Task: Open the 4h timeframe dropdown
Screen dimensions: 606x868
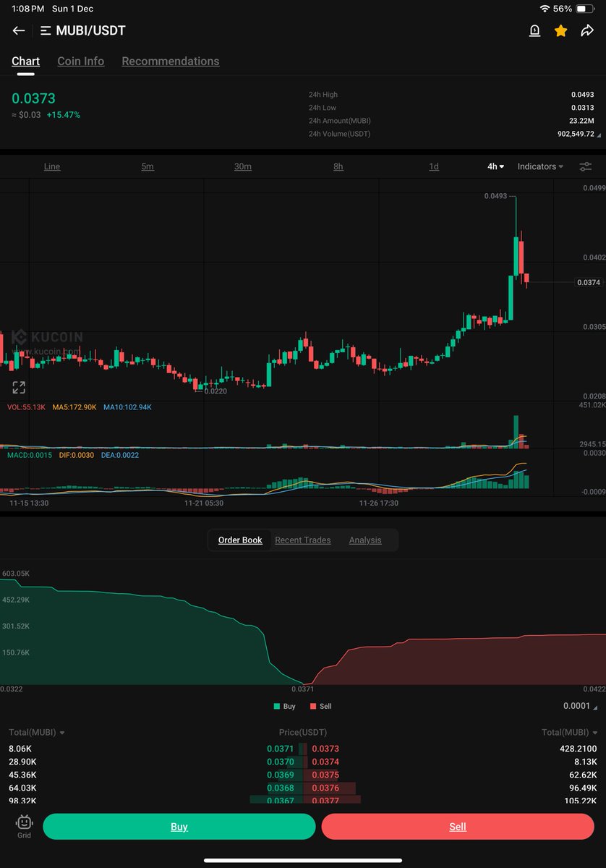Action: (x=495, y=166)
